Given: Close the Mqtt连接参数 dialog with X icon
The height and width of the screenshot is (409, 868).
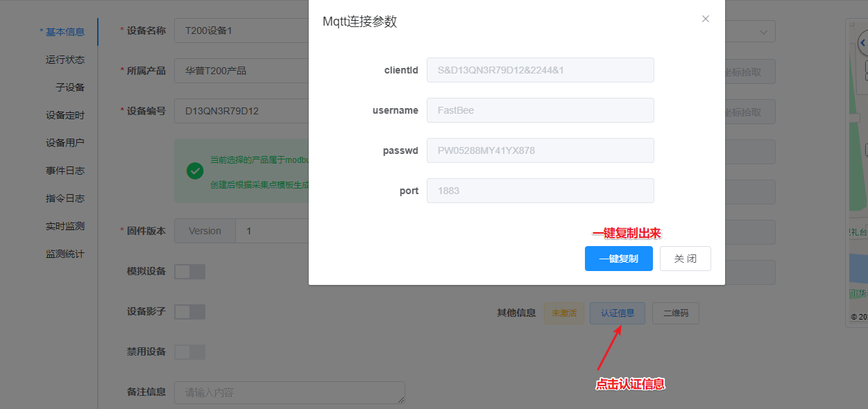Looking at the screenshot, I should pos(705,19).
